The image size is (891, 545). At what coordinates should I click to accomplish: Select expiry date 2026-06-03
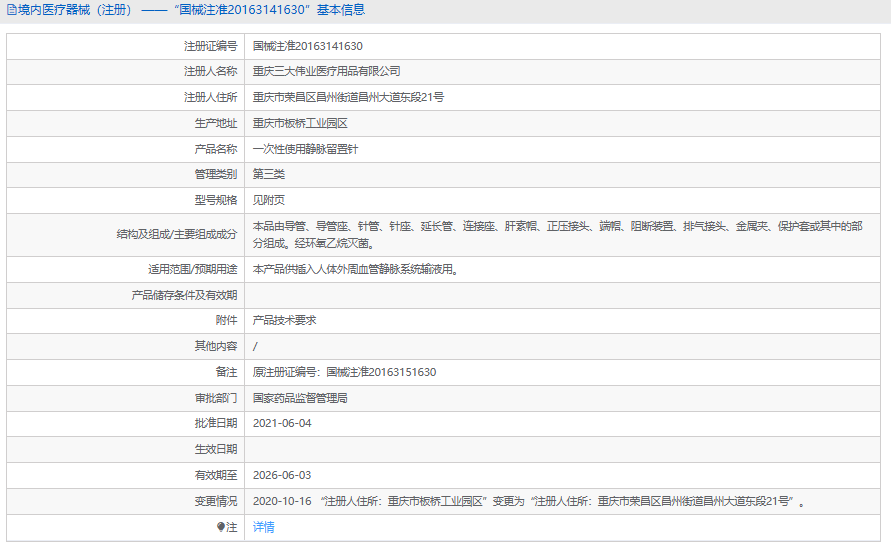tap(282, 475)
